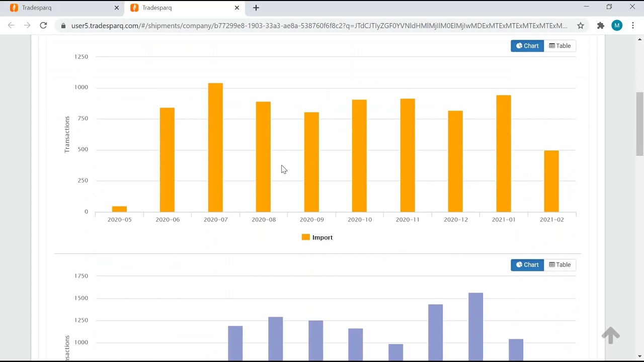This screenshot has width=644, height=362.
Task: Click the 'Transactions' axis title of Import chart
Action: pyautogui.click(x=67, y=134)
